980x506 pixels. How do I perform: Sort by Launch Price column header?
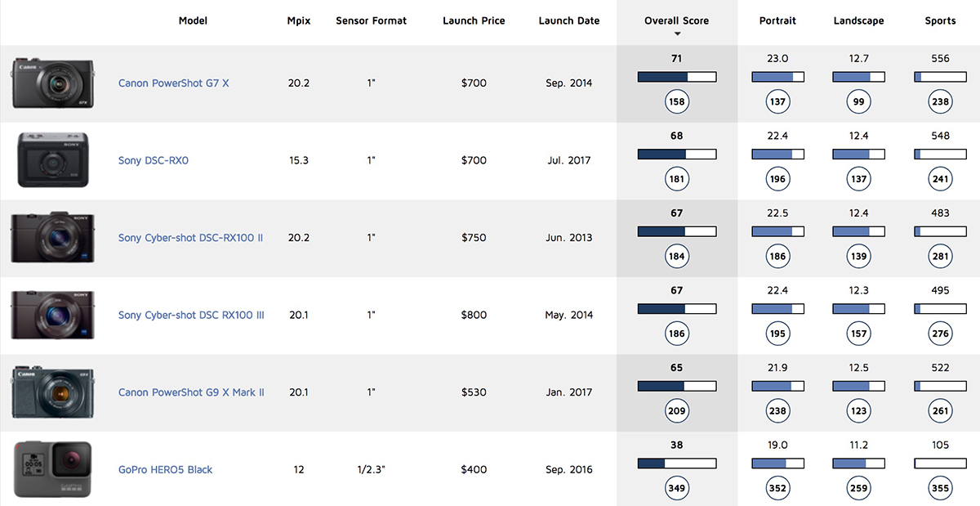pyautogui.click(x=474, y=20)
